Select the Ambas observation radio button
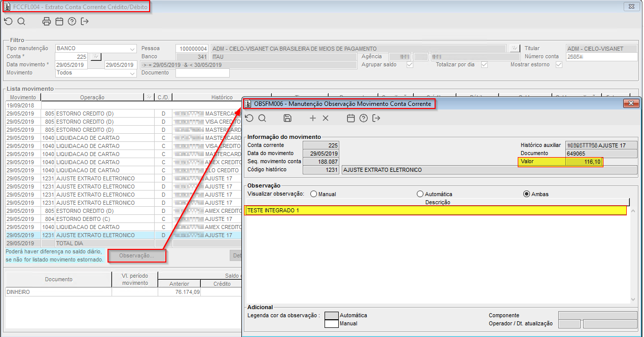The height and width of the screenshot is (337, 644). click(526, 194)
